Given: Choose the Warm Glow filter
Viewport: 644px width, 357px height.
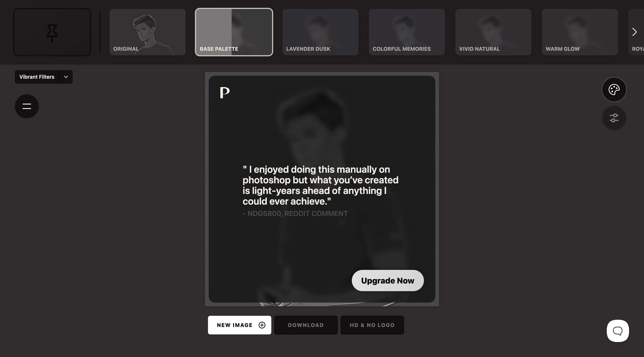Looking at the screenshot, I should tap(580, 32).
